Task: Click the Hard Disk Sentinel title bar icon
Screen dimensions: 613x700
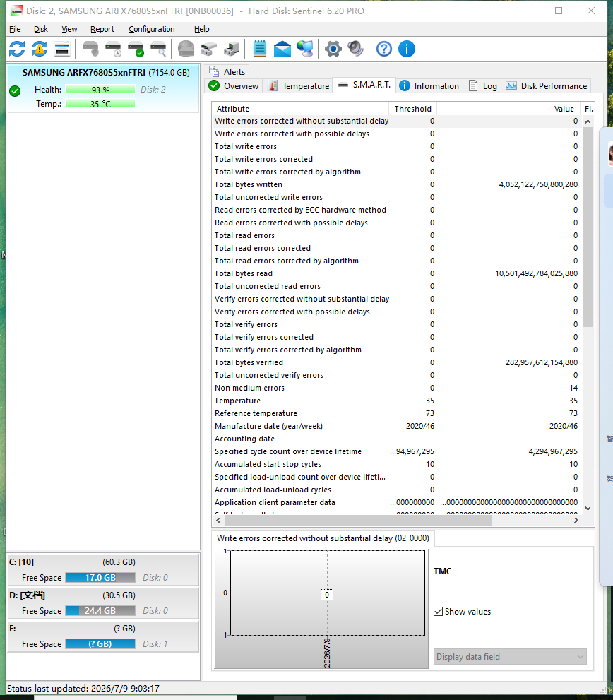Action: pyautogui.click(x=16, y=11)
